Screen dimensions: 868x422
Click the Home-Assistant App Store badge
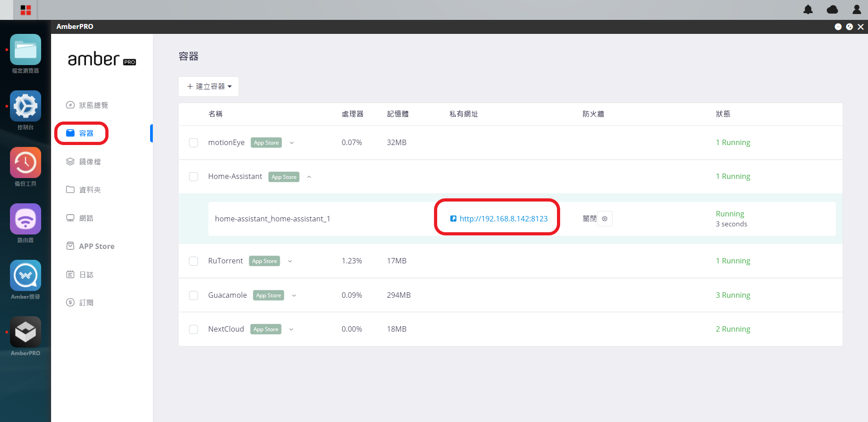(x=284, y=177)
